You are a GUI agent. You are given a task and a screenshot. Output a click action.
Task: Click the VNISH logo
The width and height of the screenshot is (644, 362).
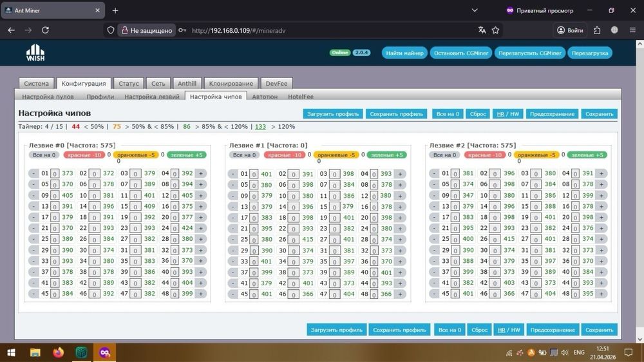point(35,53)
